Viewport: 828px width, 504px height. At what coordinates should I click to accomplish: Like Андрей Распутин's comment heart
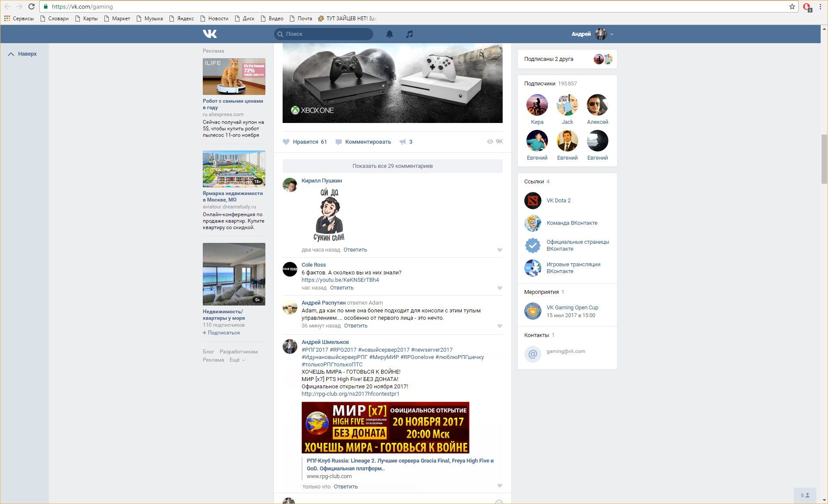pyautogui.click(x=500, y=326)
